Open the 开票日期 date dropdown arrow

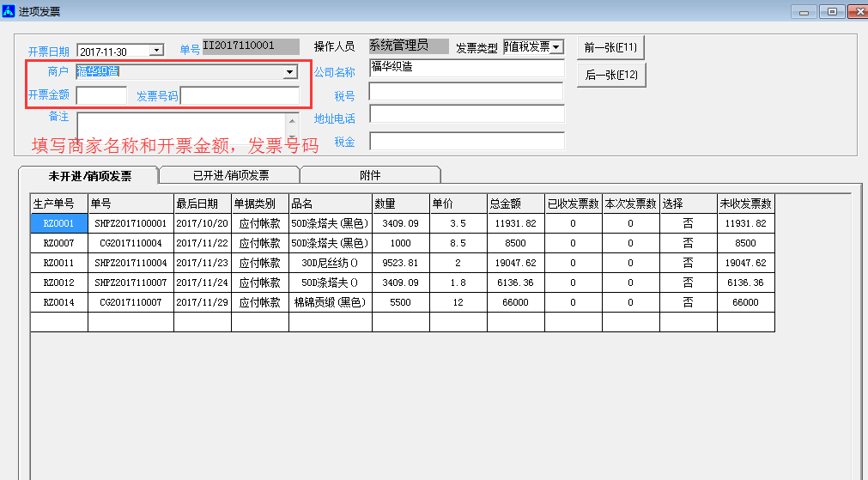(x=157, y=51)
